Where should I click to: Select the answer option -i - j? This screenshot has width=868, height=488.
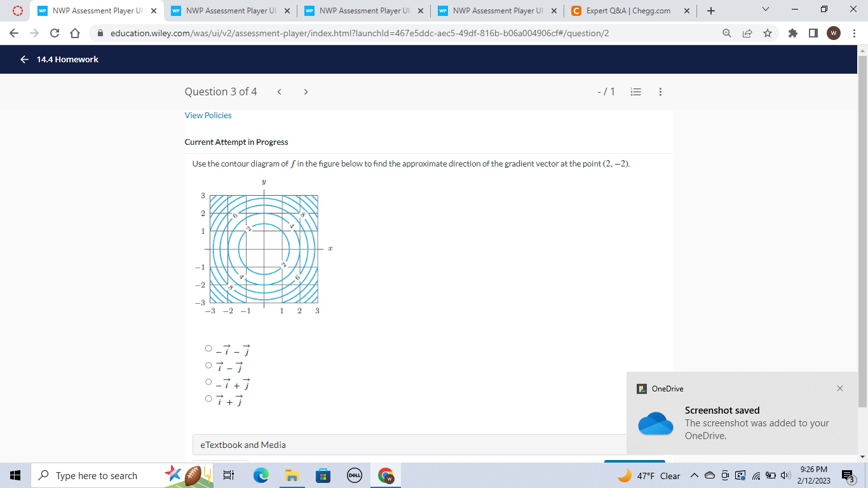click(208, 348)
